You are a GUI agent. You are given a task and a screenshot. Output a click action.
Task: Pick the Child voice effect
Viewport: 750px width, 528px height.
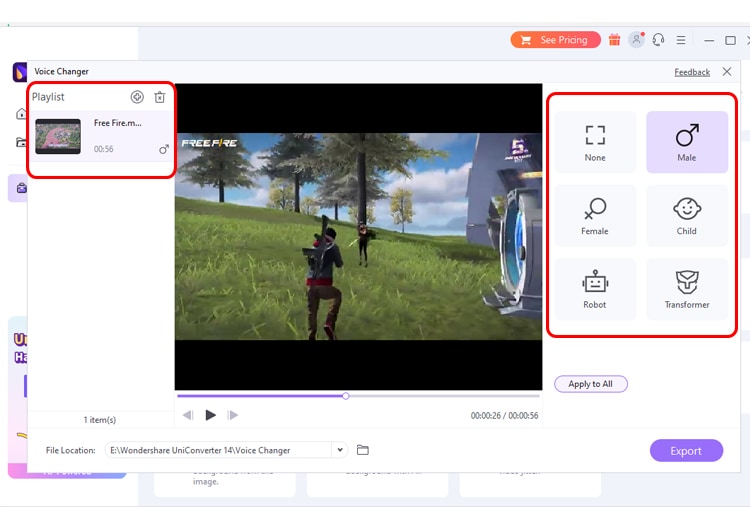tap(687, 216)
